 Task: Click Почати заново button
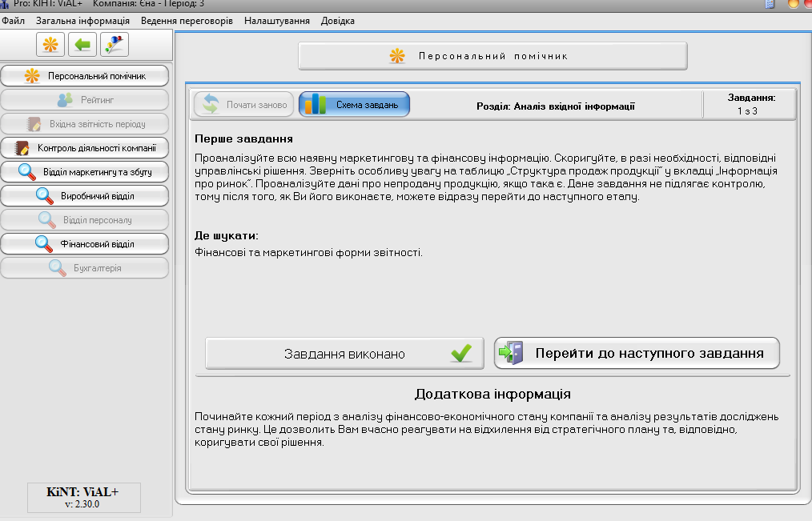pos(244,105)
